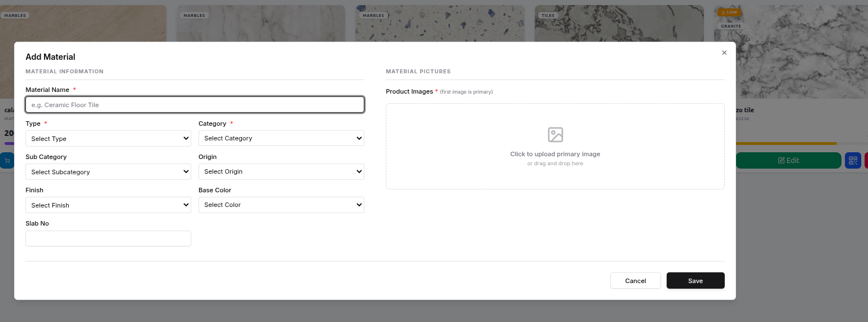Open the Category dropdown

[x=281, y=138]
